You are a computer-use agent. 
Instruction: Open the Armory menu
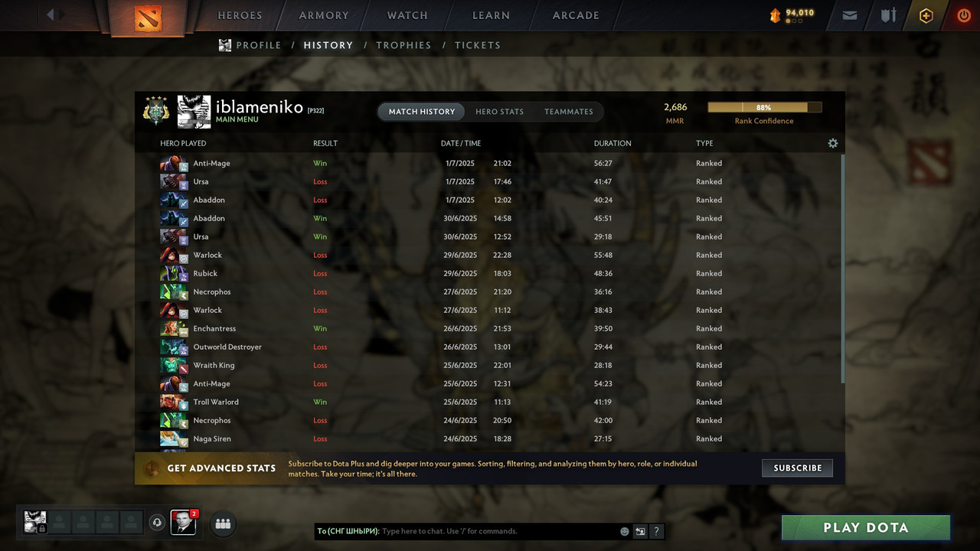(324, 15)
